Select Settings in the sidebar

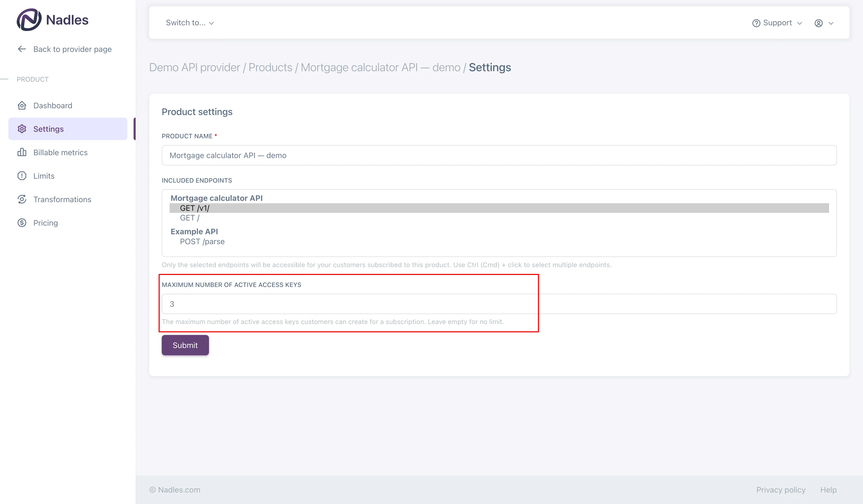click(68, 129)
